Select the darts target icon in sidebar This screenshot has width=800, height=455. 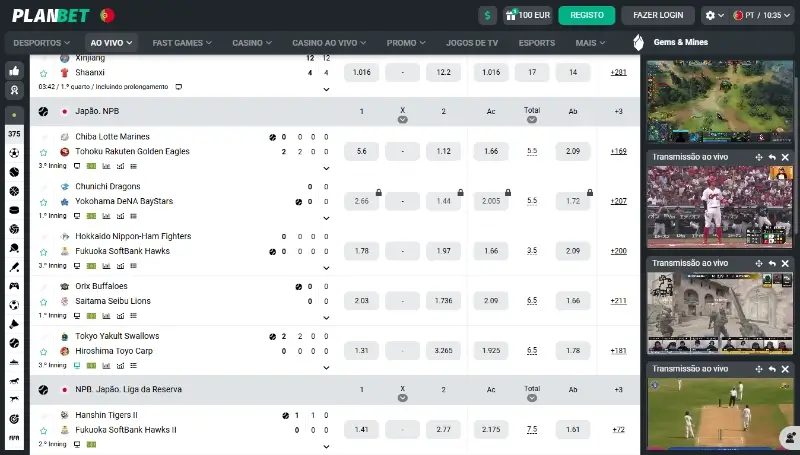pos(14,418)
